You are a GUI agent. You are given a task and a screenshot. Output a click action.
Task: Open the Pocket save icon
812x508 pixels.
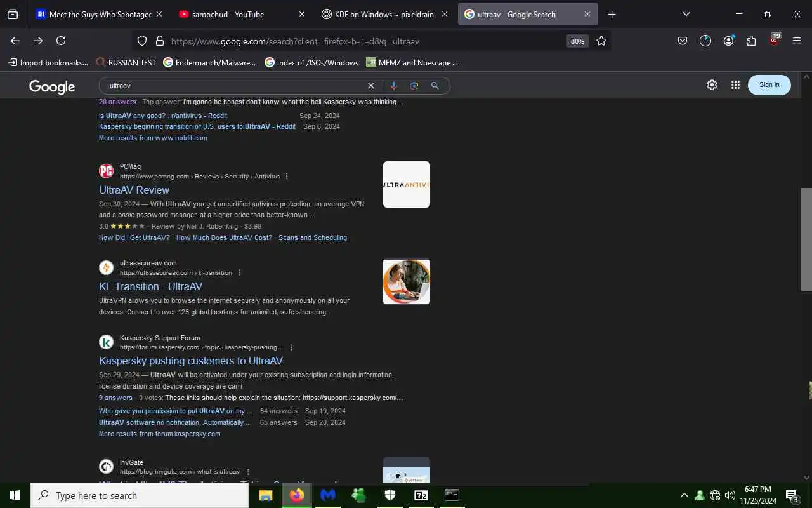[x=683, y=41]
